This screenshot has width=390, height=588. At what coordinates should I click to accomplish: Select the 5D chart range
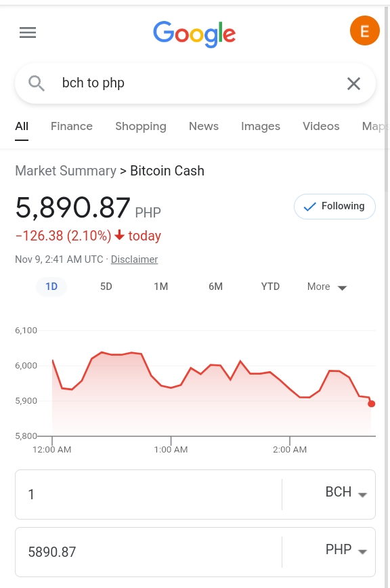(106, 287)
